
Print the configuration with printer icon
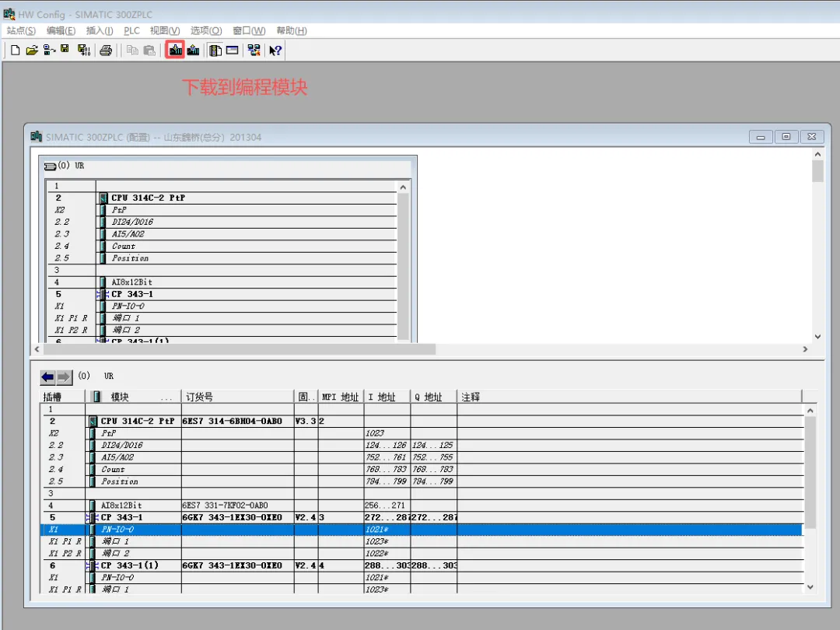pyautogui.click(x=106, y=51)
